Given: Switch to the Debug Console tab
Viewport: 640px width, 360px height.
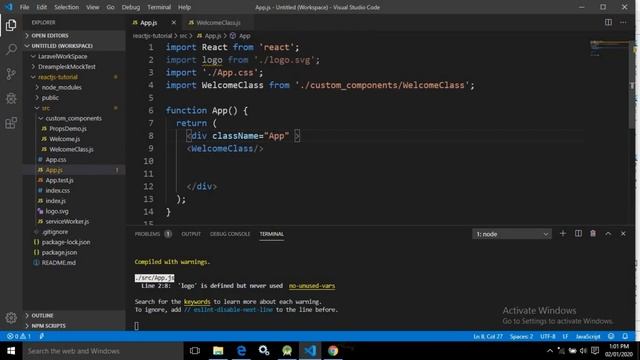Looking at the screenshot, I should click(230, 234).
